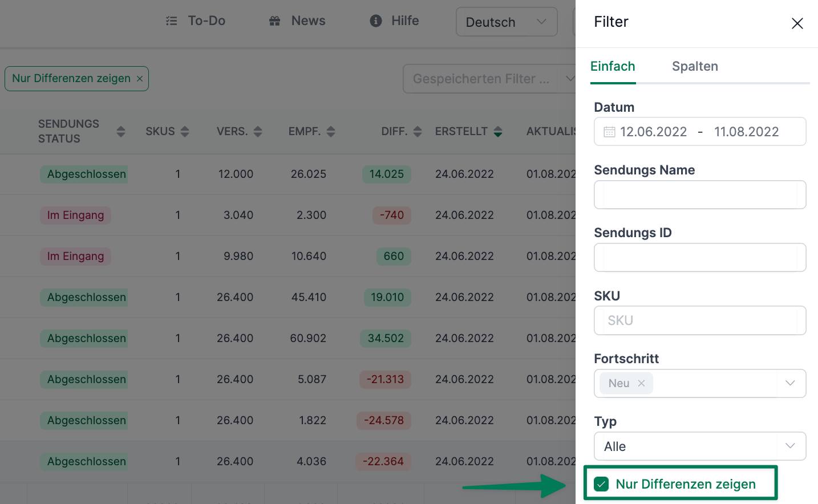Click the 12.000 VERS. value

236,174
